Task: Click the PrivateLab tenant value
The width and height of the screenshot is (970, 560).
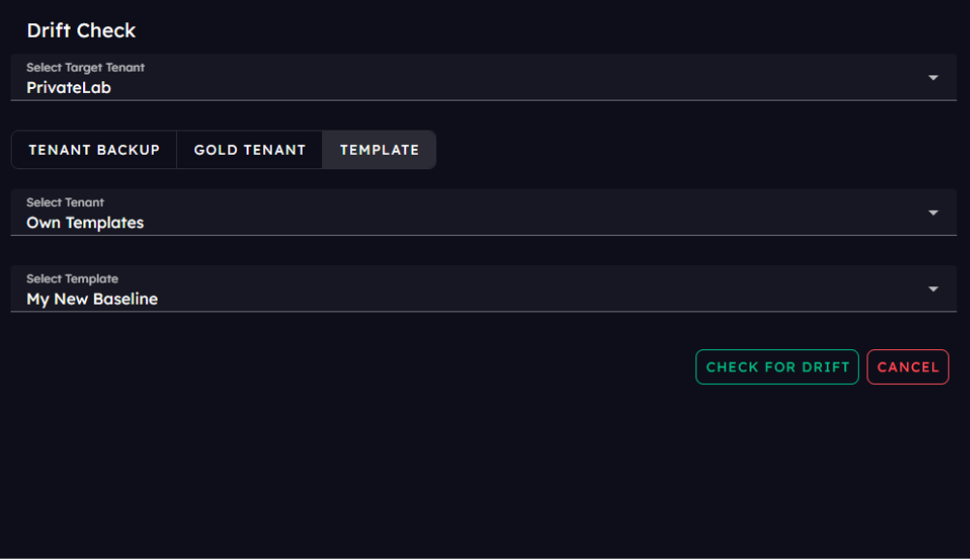Action: point(69,88)
